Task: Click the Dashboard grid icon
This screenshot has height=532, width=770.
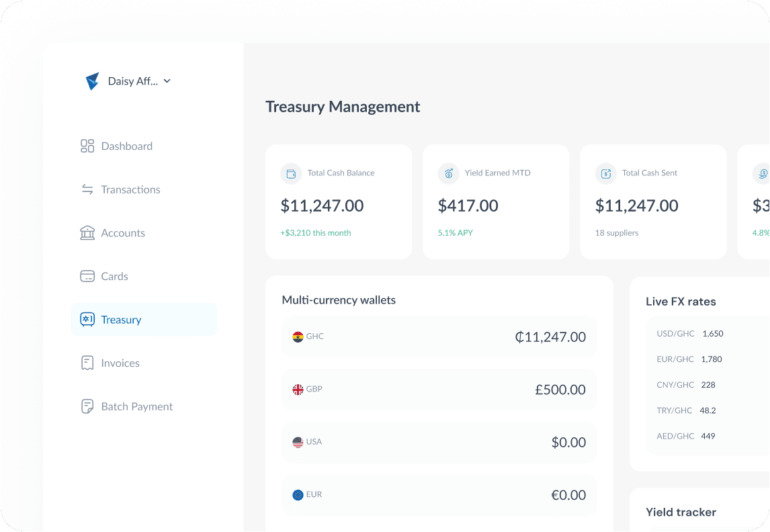Action: pyautogui.click(x=87, y=146)
